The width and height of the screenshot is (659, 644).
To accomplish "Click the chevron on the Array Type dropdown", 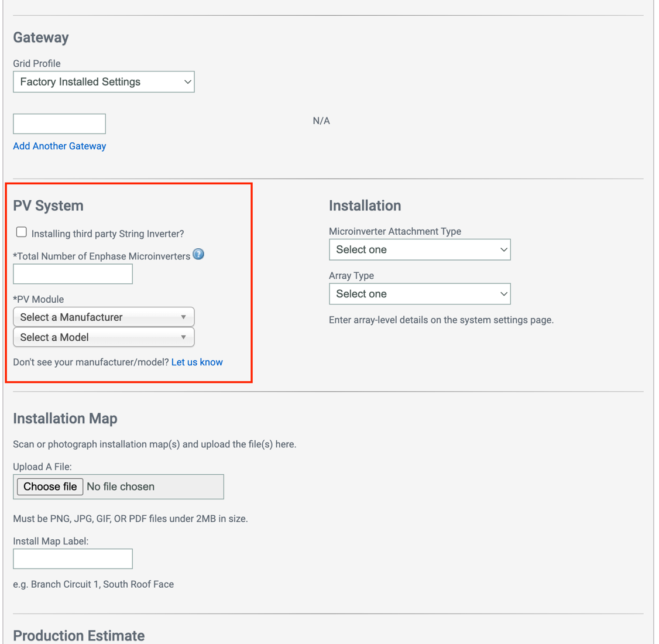I will [503, 293].
